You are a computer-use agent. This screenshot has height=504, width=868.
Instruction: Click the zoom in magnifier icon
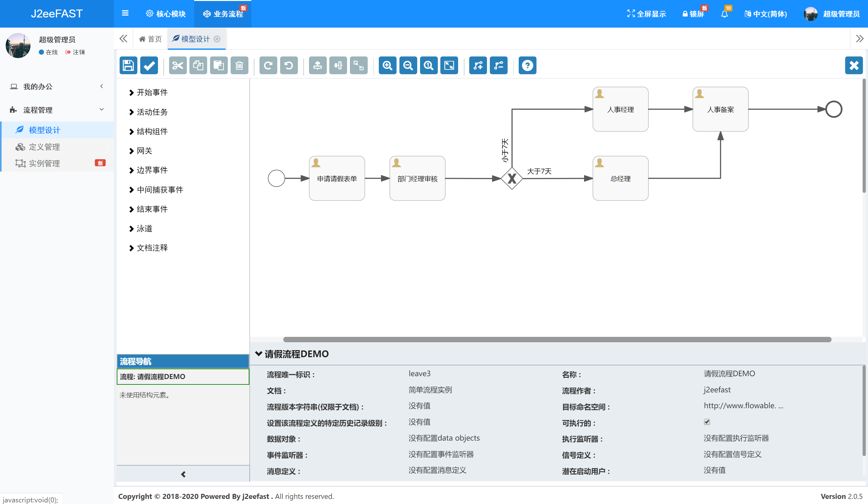tap(387, 65)
